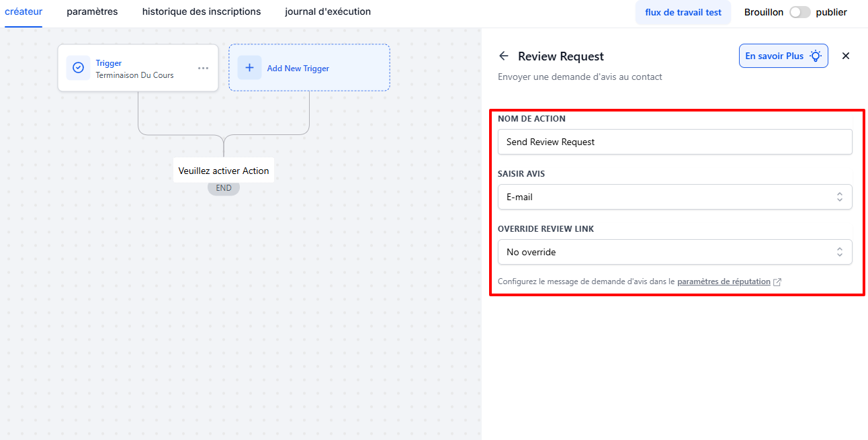Click the Nom de Action input field

[675, 142]
